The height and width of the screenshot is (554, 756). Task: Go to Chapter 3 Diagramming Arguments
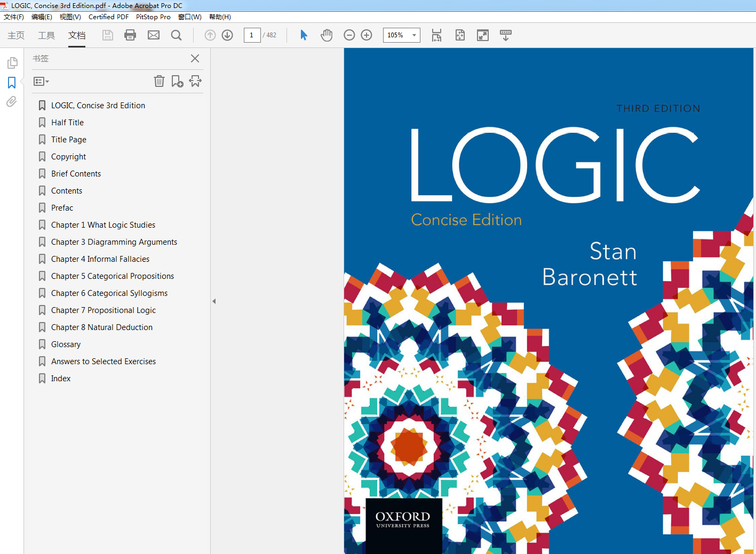(114, 242)
